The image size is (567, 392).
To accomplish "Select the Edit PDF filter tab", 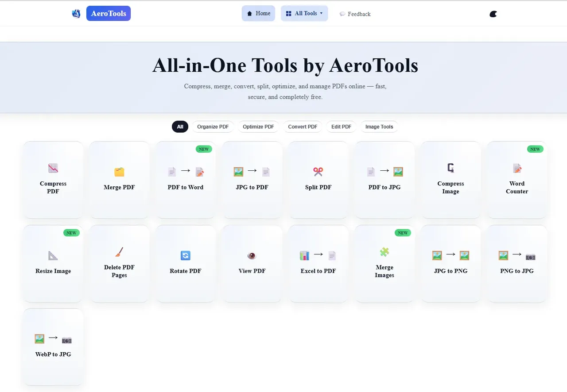I will 342,127.
